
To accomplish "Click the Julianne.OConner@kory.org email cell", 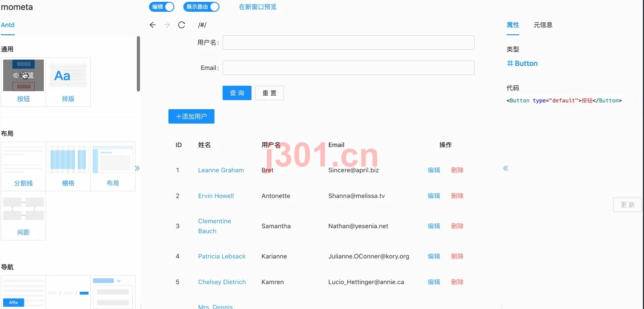I will click(369, 256).
